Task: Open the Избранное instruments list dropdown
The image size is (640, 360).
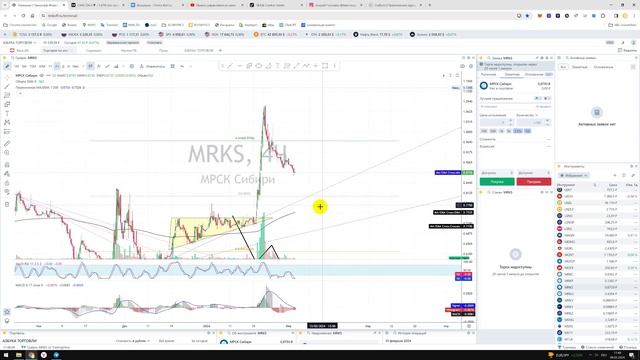Action: pos(574,176)
